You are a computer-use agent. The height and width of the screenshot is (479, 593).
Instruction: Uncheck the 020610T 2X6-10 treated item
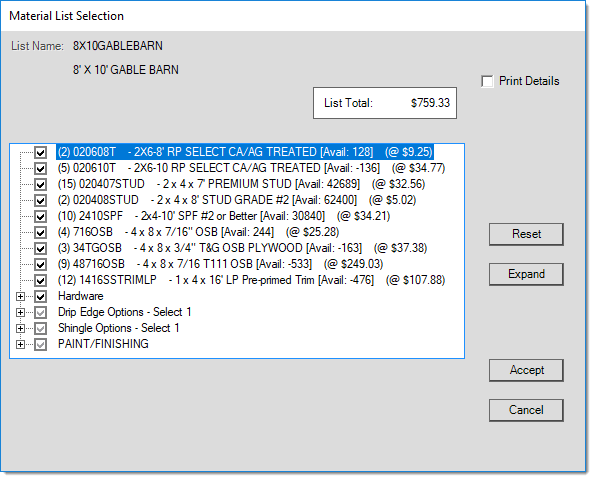click(40, 168)
